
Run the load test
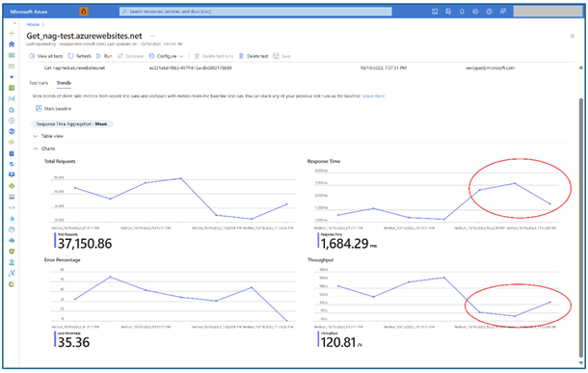pyautogui.click(x=104, y=56)
